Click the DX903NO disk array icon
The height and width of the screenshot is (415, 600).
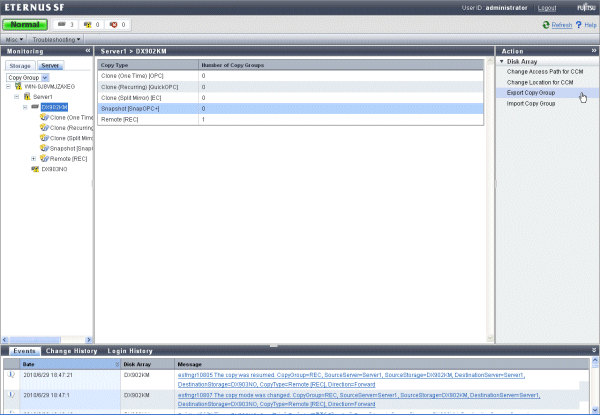click(35, 169)
